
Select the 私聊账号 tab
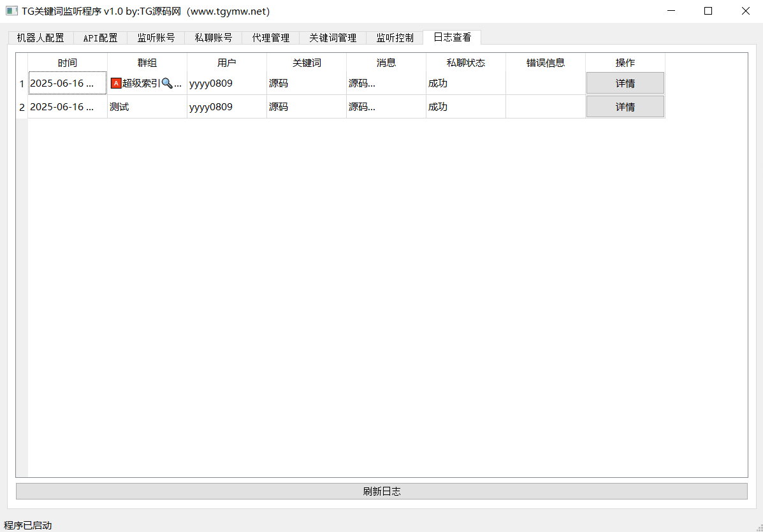pos(214,38)
